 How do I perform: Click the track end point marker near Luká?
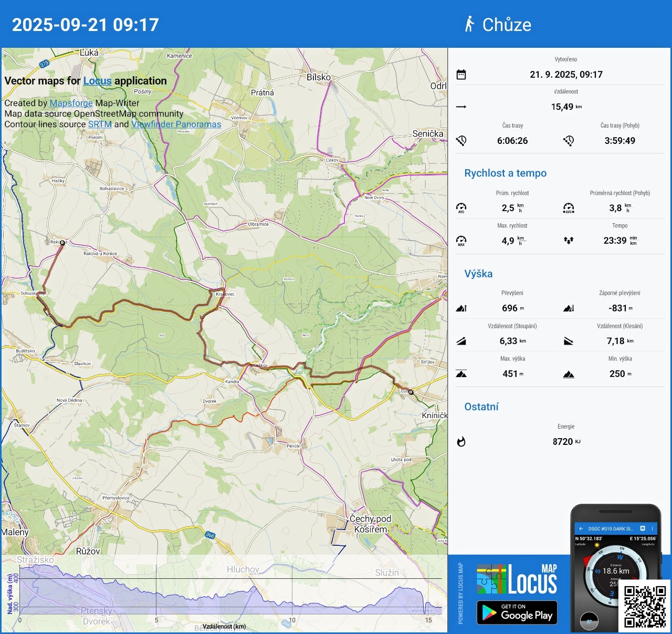click(411, 392)
